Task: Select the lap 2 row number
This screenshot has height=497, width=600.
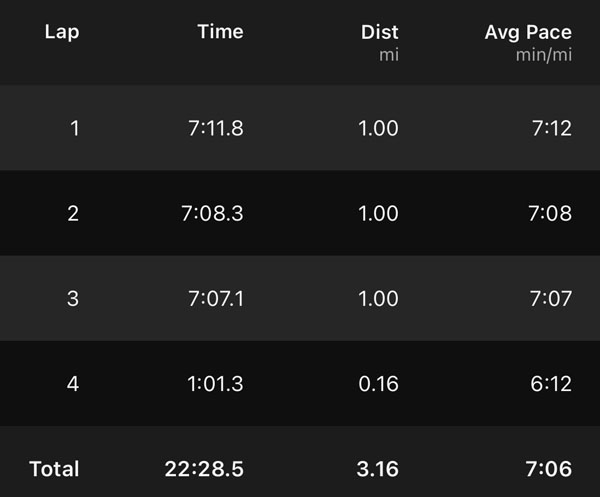Action: 74,213
